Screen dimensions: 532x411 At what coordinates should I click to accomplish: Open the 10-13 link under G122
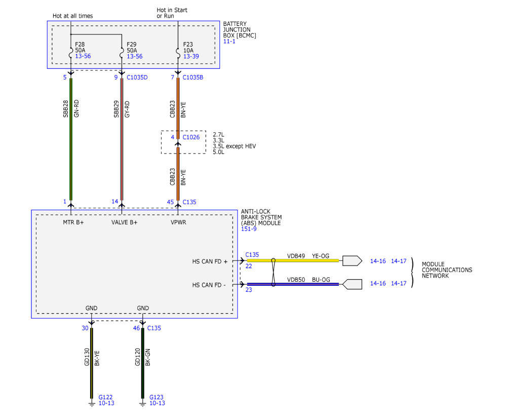point(106,403)
